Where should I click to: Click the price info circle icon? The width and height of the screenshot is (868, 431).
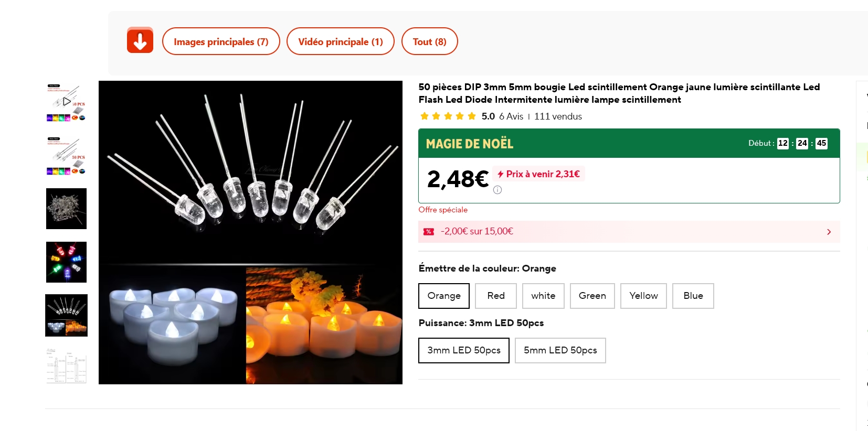coord(497,190)
